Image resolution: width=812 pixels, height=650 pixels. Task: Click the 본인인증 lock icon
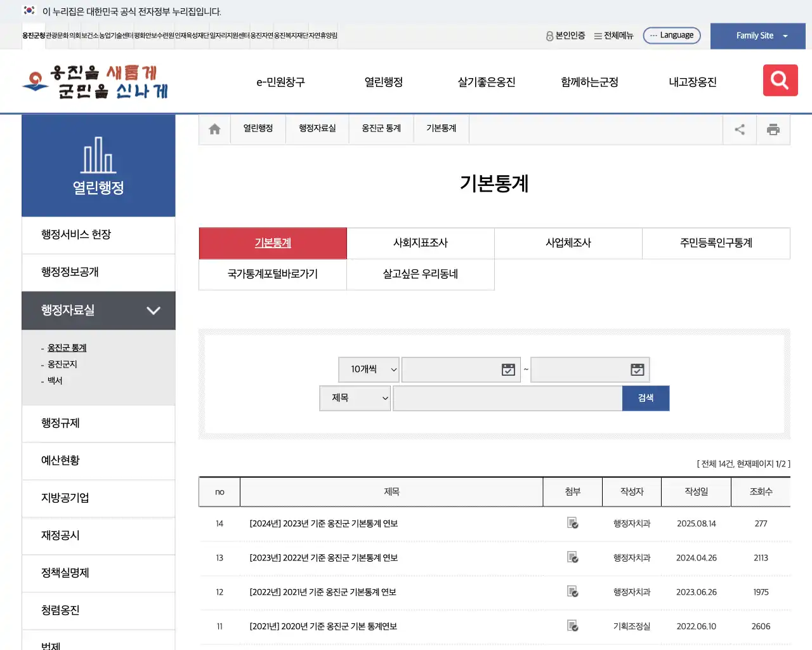(x=548, y=36)
